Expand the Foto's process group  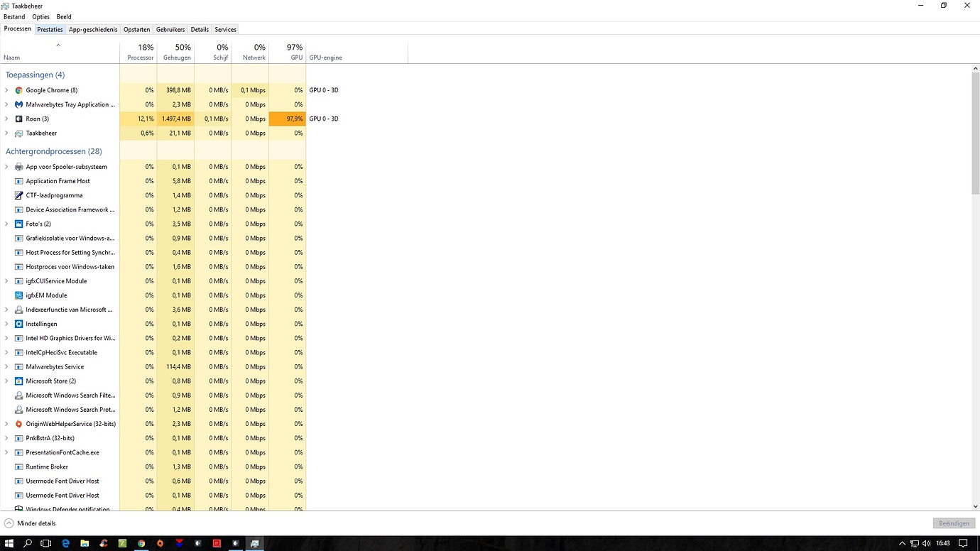click(6, 224)
